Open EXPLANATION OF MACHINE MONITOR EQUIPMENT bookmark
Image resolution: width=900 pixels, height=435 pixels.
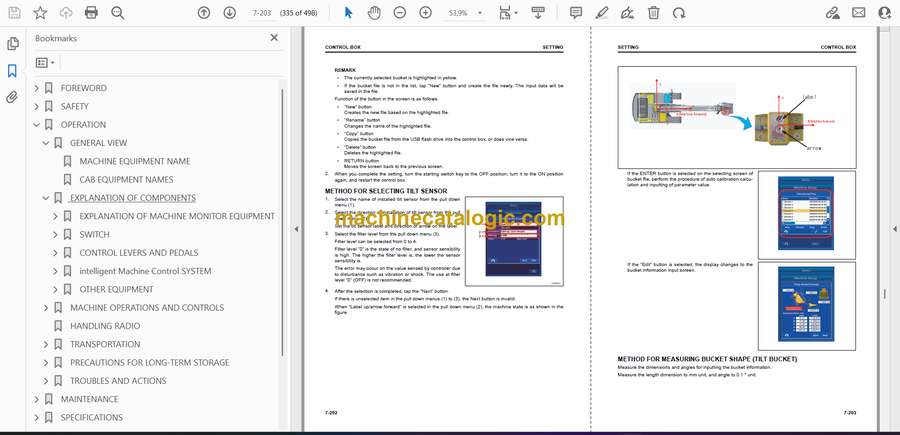click(x=177, y=216)
